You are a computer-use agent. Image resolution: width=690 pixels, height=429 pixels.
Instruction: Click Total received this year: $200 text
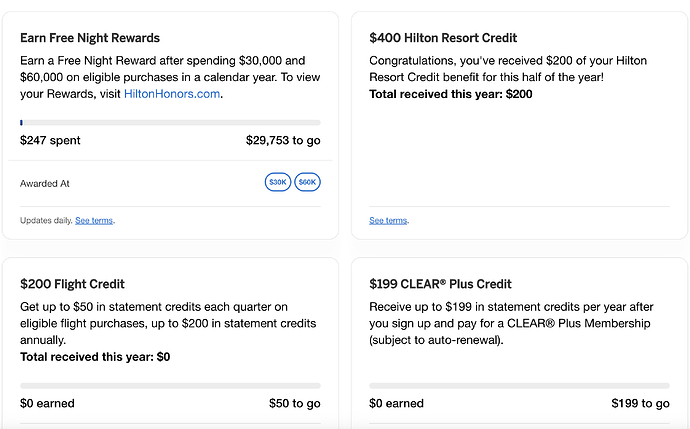450,94
